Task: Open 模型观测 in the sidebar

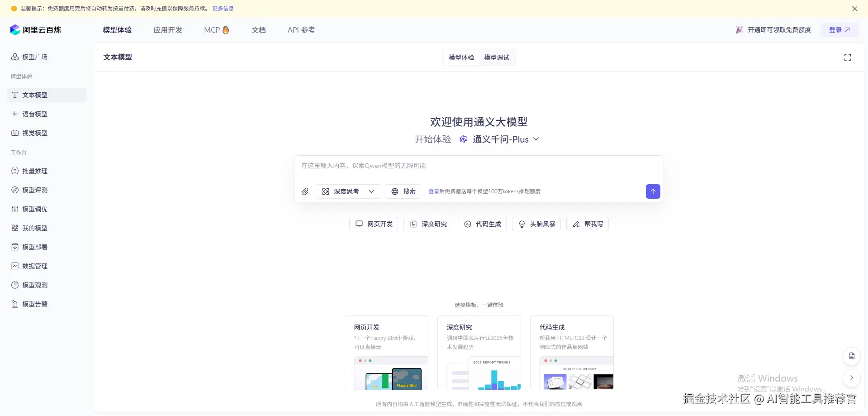Action: [47, 285]
